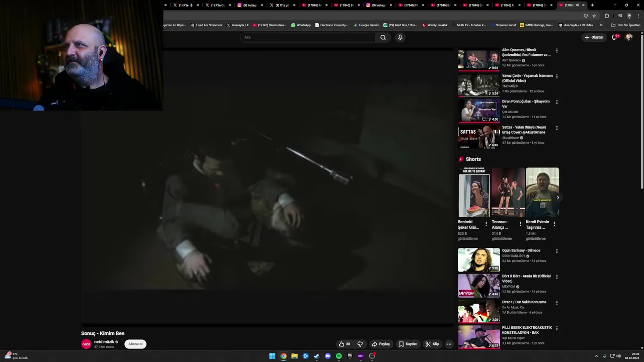Image resolution: width=644 pixels, height=362 pixels.
Task: Open the WhatsApp bookmark
Action: pyautogui.click(x=301, y=25)
